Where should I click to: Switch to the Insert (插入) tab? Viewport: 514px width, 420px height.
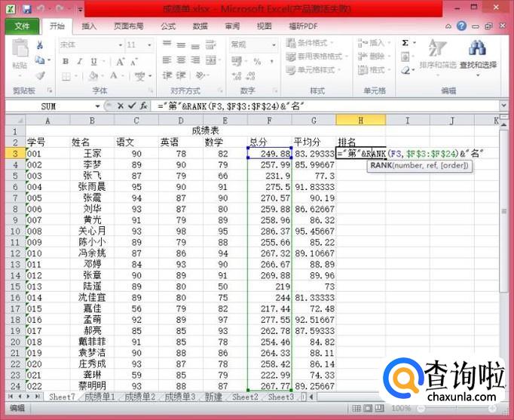[x=89, y=26]
